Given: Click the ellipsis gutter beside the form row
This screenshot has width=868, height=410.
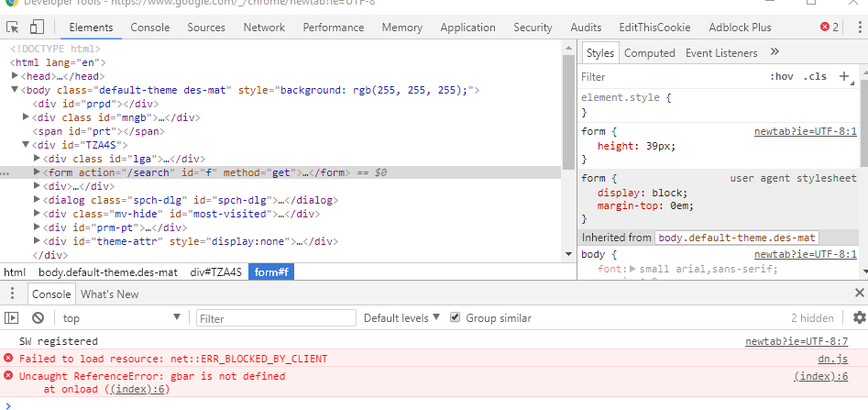Looking at the screenshot, I should (5, 173).
